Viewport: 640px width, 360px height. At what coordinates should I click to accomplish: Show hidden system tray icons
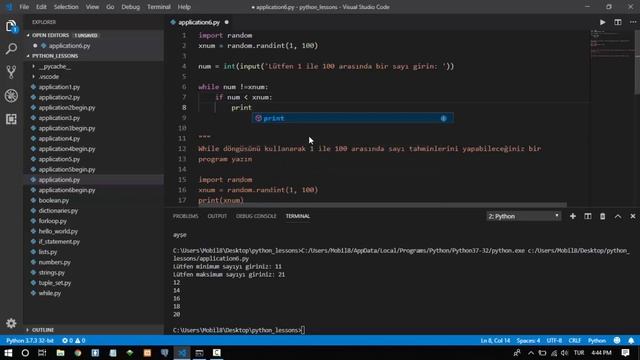[531, 353]
